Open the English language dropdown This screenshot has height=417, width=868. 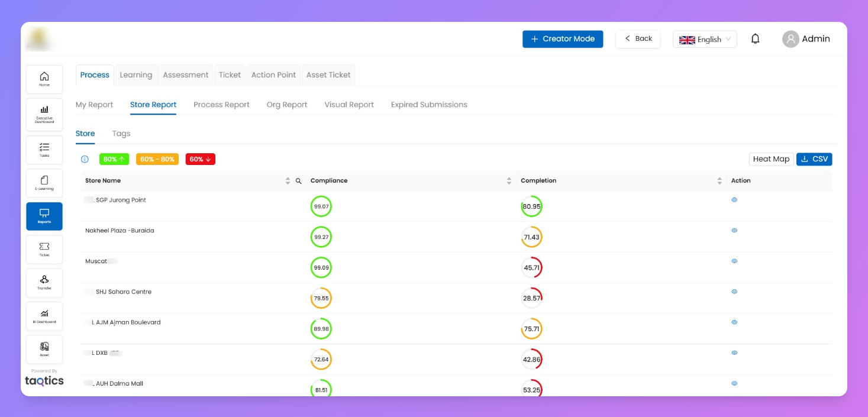click(705, 40)
